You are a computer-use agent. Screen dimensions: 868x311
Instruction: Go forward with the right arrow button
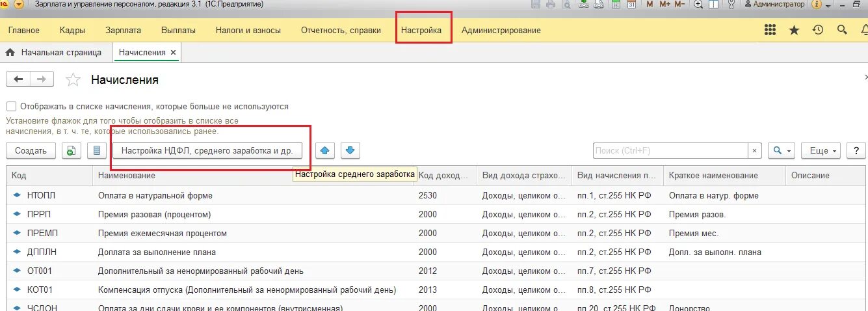coord(42,79)
